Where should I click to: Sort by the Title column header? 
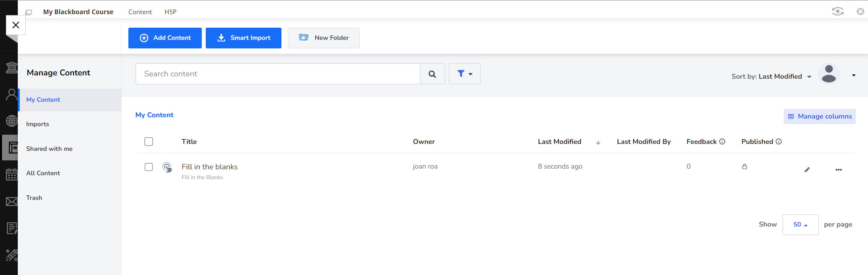click(189, 142)
